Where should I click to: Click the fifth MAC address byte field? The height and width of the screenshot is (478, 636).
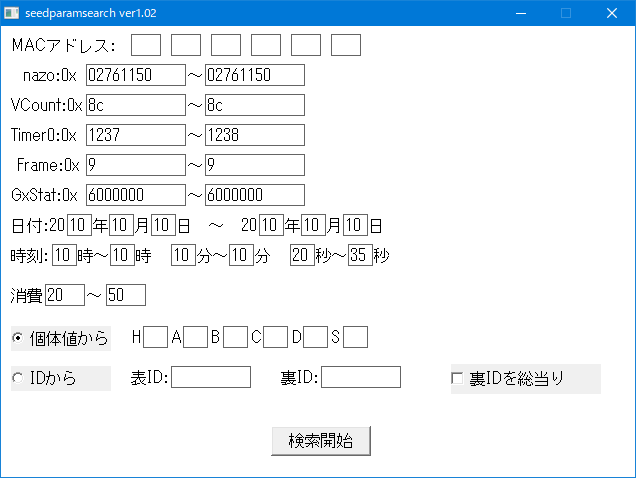(x=306, y=45)
